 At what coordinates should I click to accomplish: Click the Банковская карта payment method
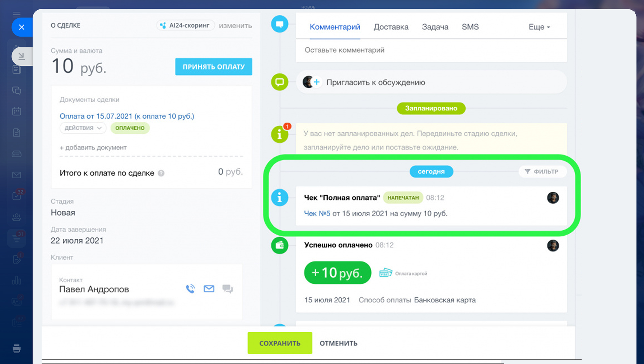click(445, 300)
